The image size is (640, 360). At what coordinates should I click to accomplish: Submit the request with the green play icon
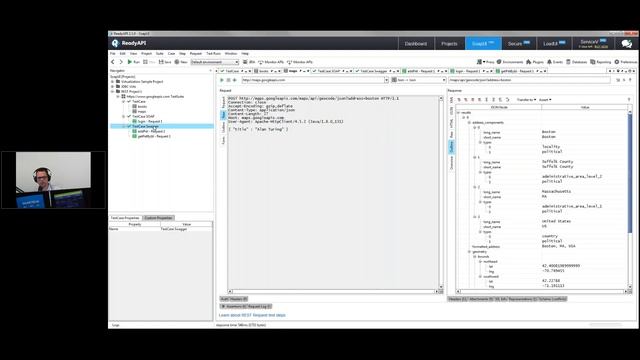click(x=222, y=80)
